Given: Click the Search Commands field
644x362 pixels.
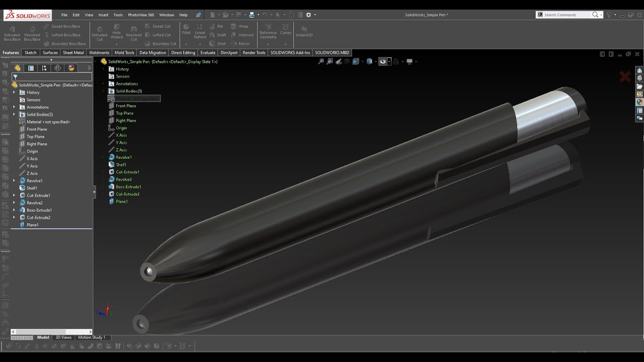Looking at the screenshot, I should coord(567,15).
